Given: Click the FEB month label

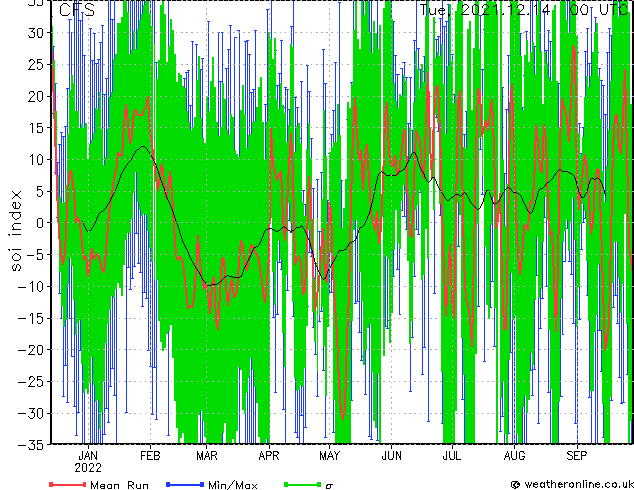Looking at the screenshot, I should pos(150,456).
